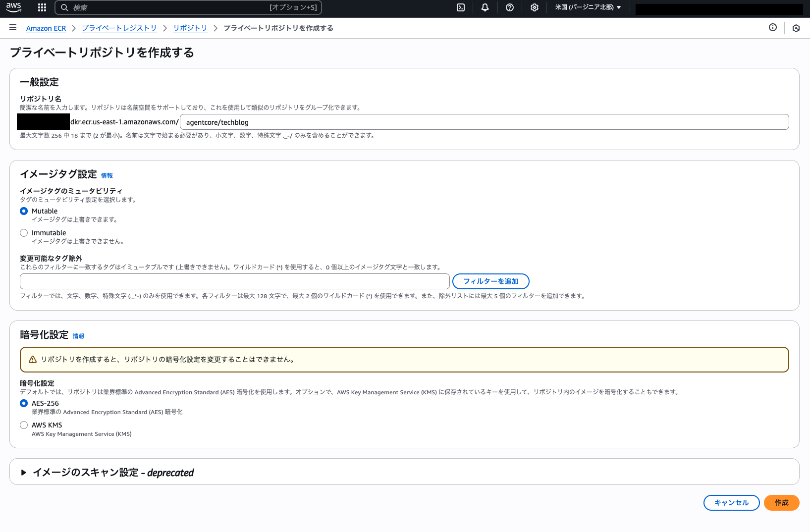Open the info panel icon at top right

[773, 28]
